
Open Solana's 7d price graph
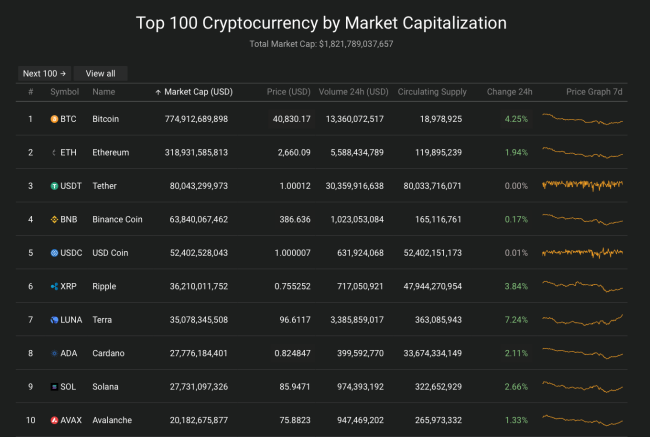coord(582,386)
